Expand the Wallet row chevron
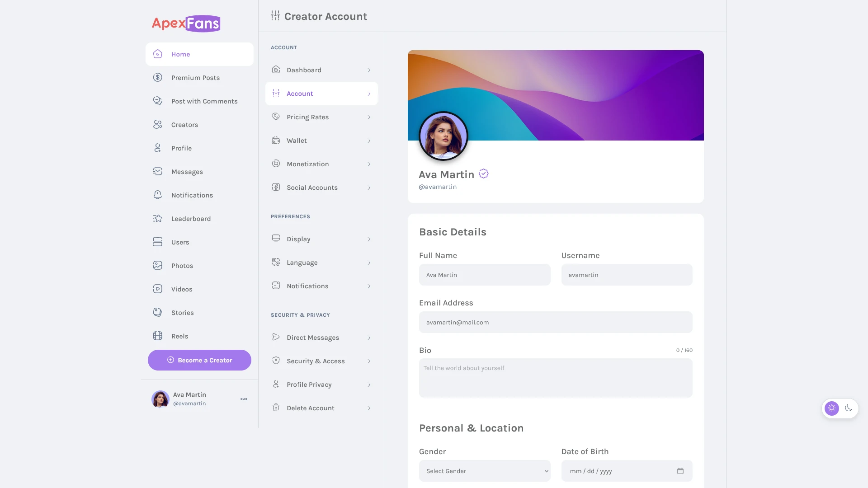This screenshot has height=488, width=868. [x=369, y=141]
